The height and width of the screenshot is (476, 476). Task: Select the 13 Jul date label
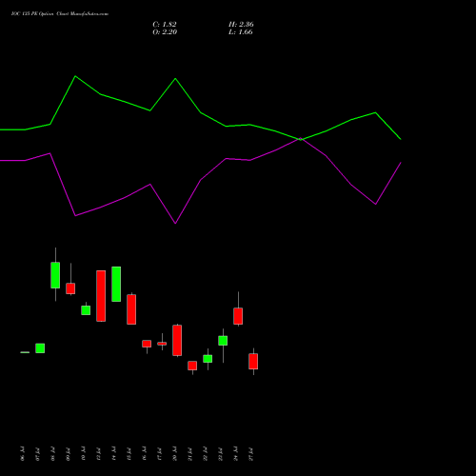98,454
